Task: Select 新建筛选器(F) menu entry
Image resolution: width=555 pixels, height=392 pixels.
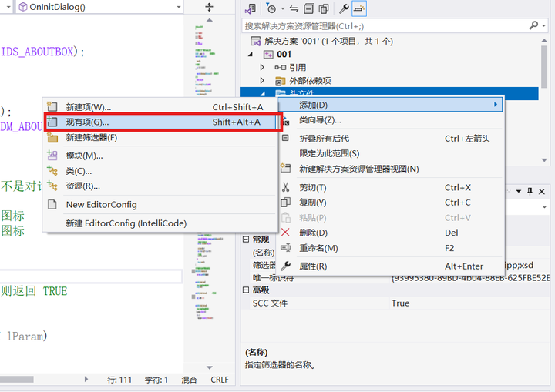Action: (x=160, y=137)
